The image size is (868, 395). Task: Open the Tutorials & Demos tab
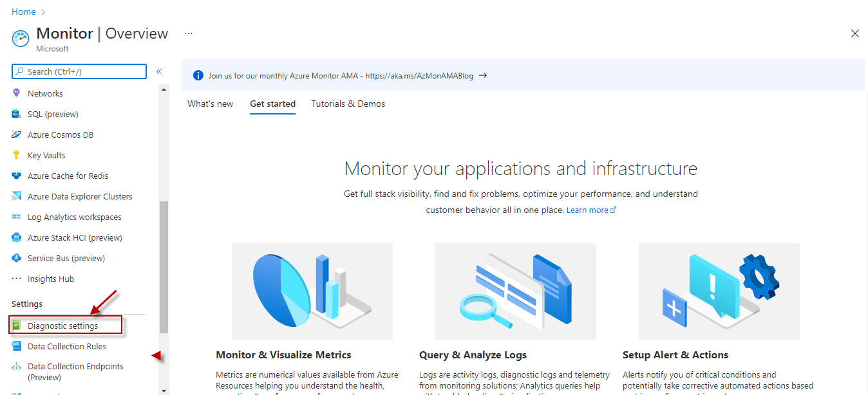click(x=348, y=104)
